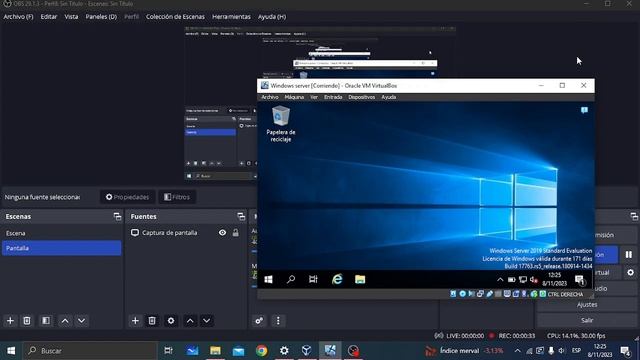640x360 pixels.
Task: Click the ESP language indicator
Action: click(x=576, y=351)
